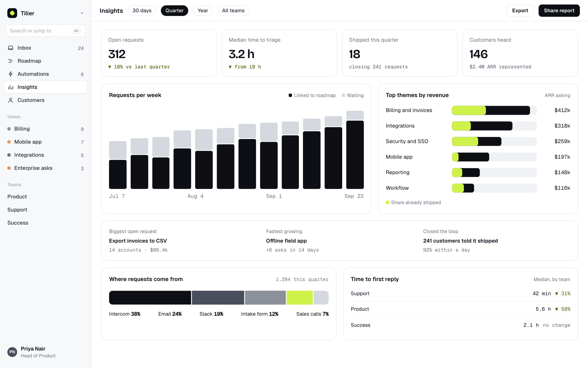Screen dimensions: 588x368
Task: Click the Roadmap lines icon
Action: pos(11,61)
